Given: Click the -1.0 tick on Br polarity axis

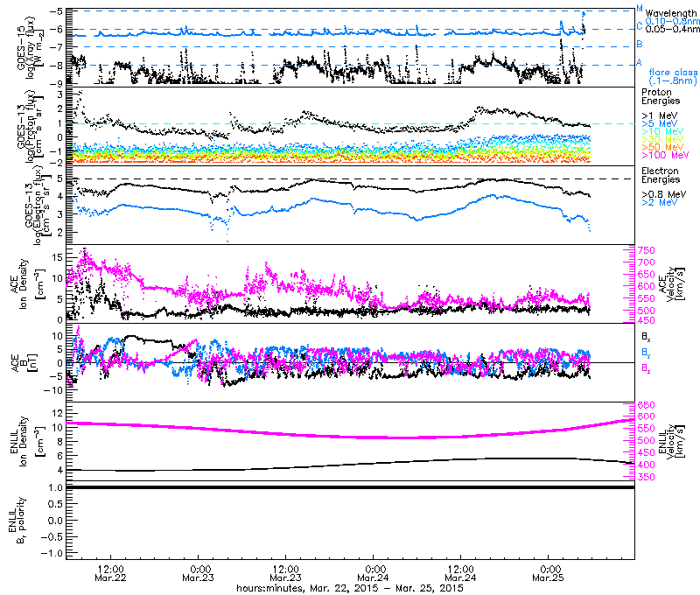Looking at the screenshot, I should coord(52,553).
